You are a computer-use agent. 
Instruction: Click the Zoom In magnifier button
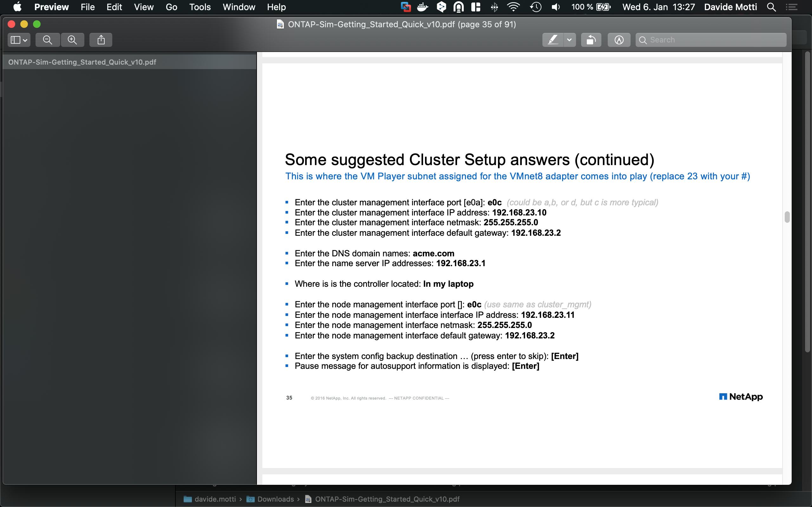point(72,40)
